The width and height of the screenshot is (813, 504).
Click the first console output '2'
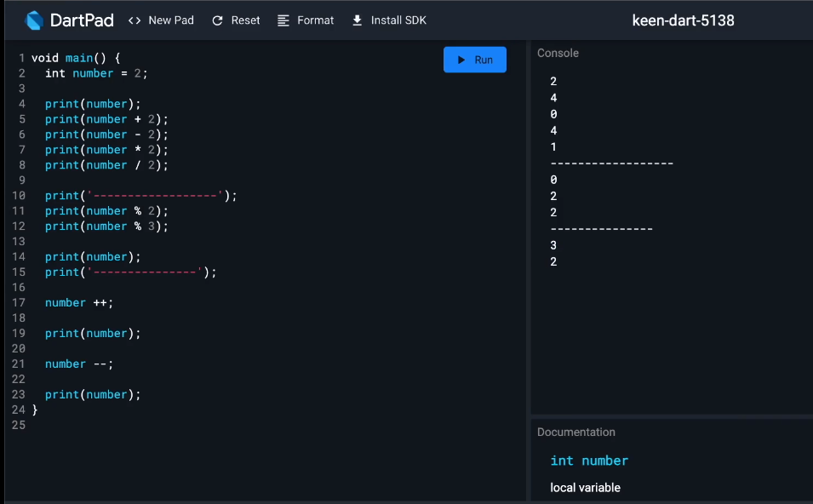(x=553, y=82)
